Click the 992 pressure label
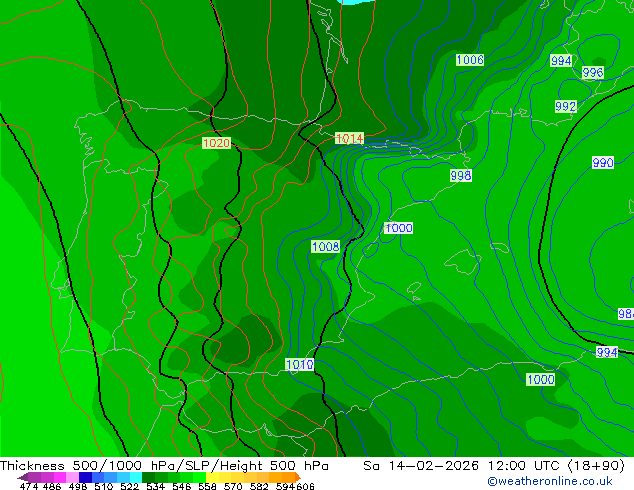The image size is (634, 490). (565, 106)
